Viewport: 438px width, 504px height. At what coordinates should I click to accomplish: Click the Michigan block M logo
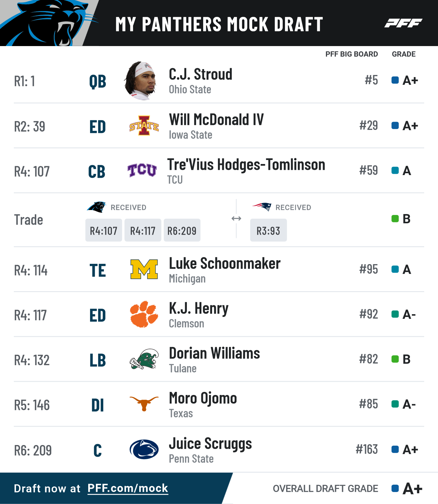coord(144,269)
